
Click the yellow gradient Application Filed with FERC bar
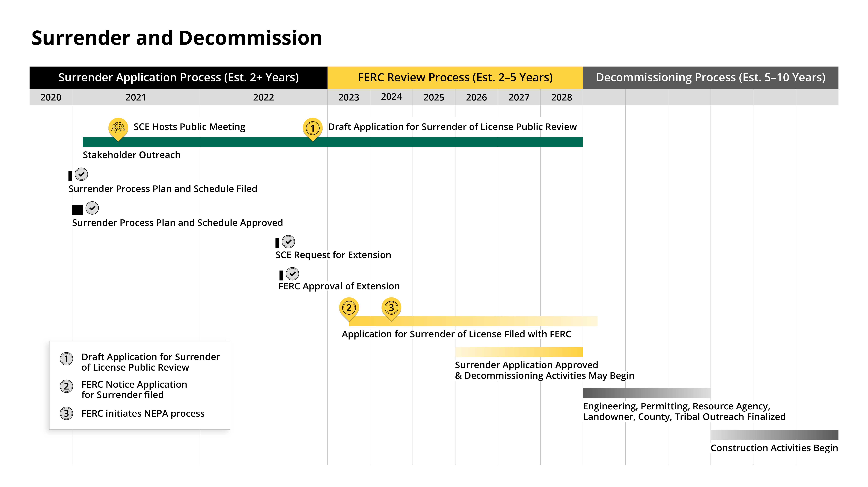click(x=473, y=321)
